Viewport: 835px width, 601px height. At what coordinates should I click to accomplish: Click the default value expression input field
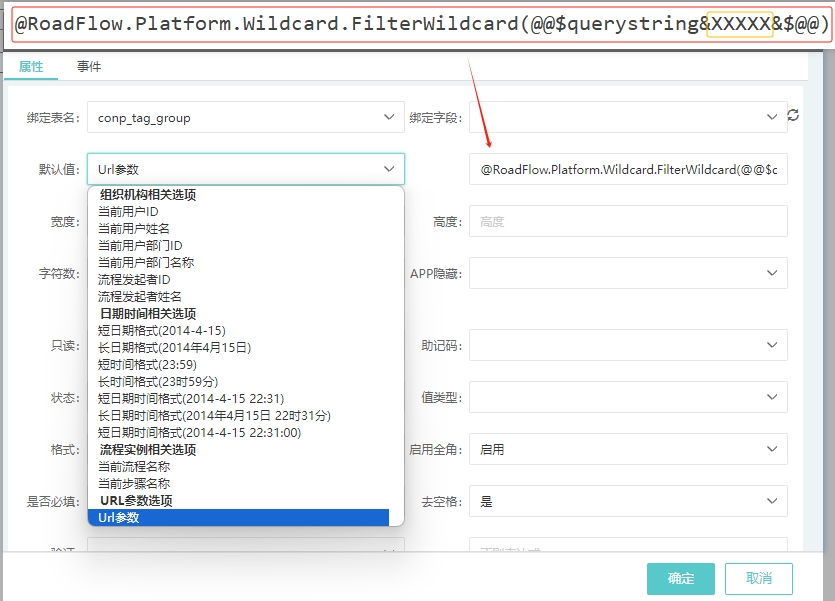pyautogui.click(x=628, y=169)
